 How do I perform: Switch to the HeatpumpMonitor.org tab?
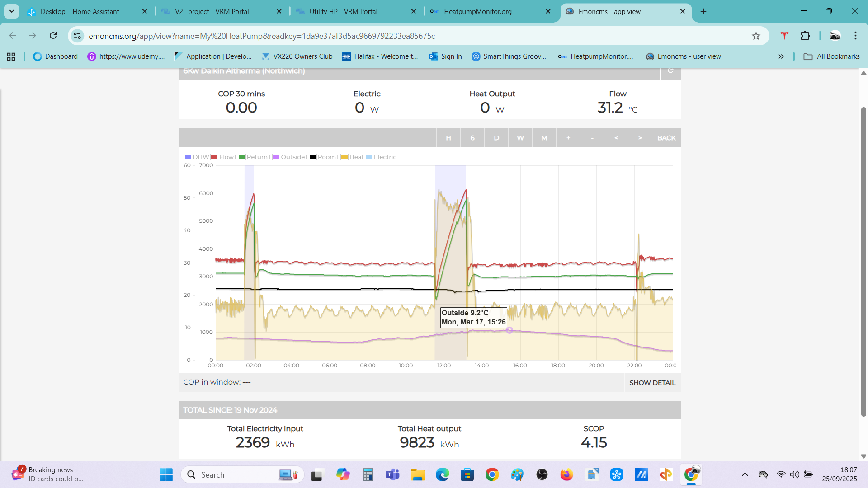[477, 11]
